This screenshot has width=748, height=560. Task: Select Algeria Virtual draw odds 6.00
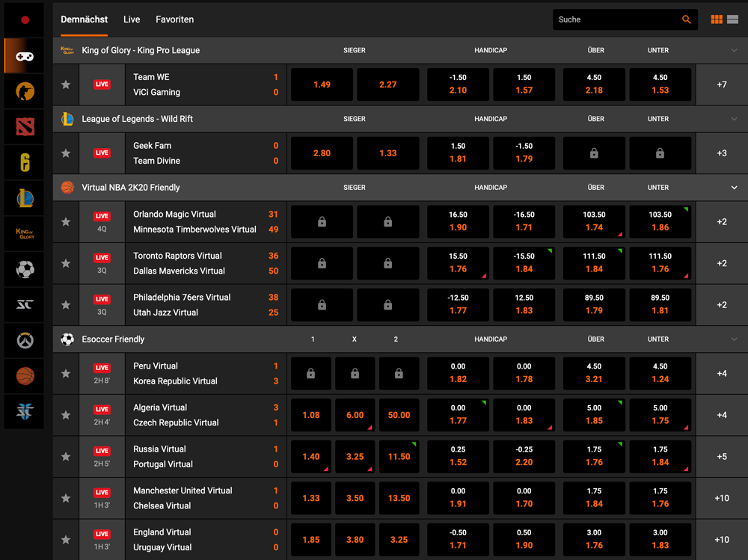pos(355,415)
